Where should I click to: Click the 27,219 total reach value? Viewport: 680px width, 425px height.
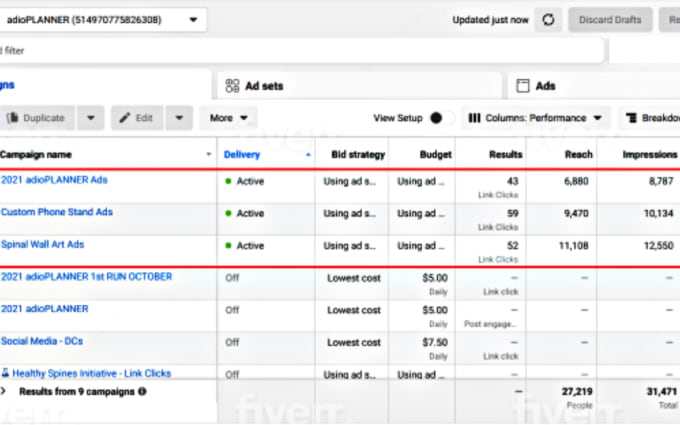577,392
